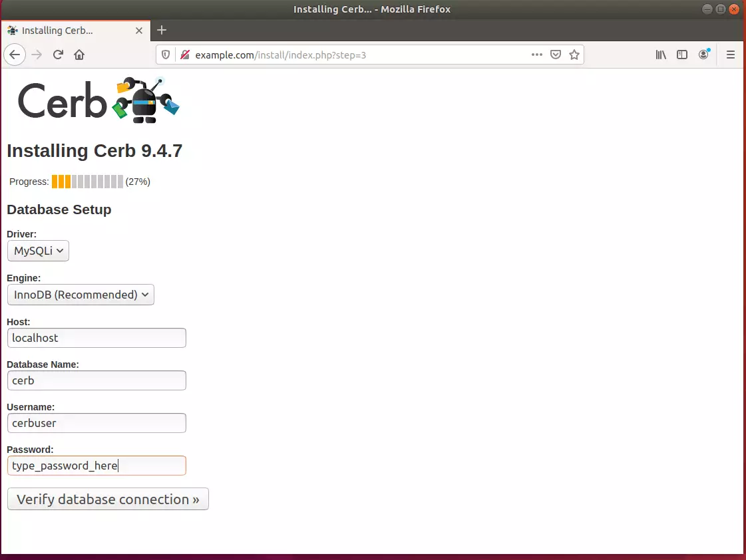The height and width of the screenshot is (560, 746).
Task: Open the Library bookmarks panel
Action: 661,55
